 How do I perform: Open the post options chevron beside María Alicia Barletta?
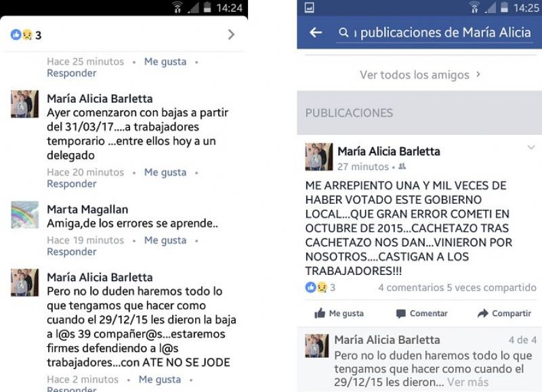[x=531, y=148]
